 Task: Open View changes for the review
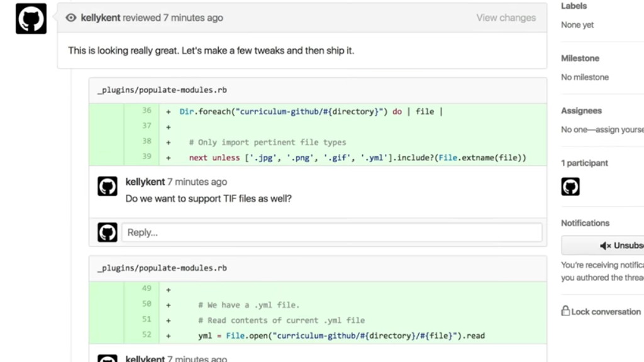point(506,18)
